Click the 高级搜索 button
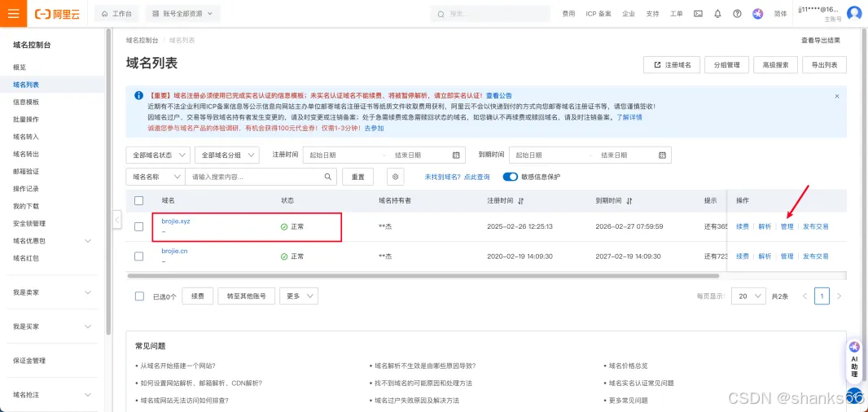 pos(775,65)
